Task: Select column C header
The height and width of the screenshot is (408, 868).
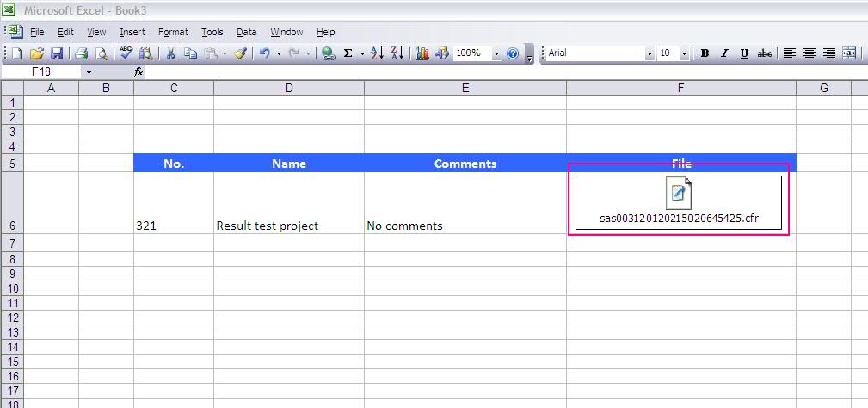Action: click(x=174, y=88)
